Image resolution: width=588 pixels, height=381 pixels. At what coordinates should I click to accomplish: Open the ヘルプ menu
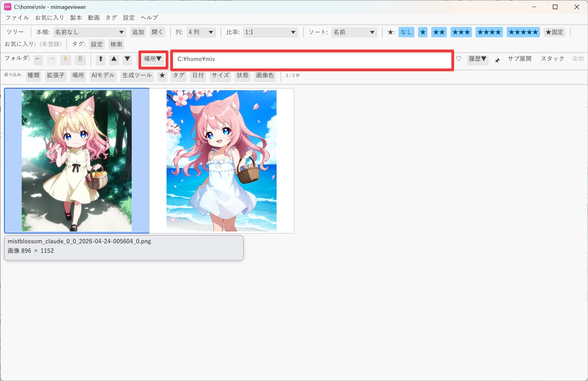(149, 18)
